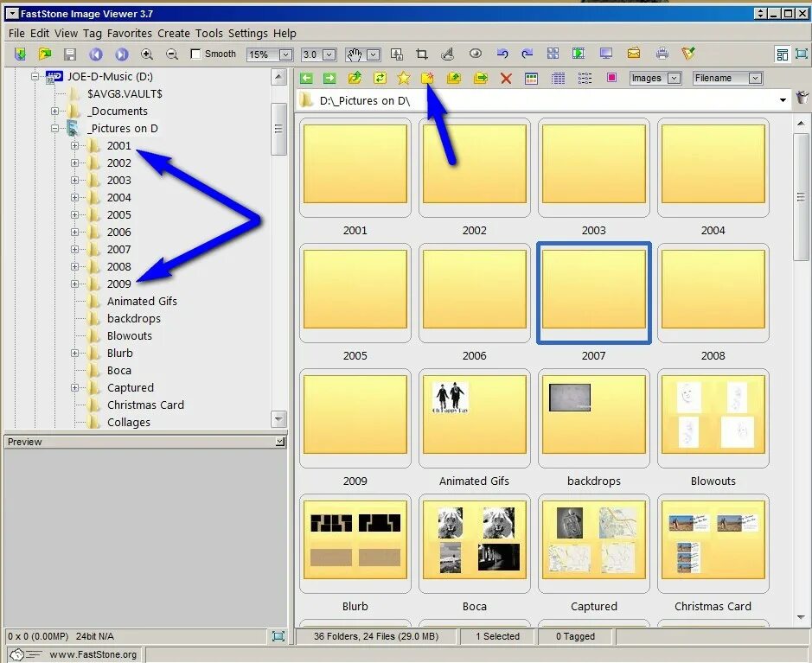Click the Zoom In magnifier icon
Viewport: 812px width, 663px height.
point(147,54)
